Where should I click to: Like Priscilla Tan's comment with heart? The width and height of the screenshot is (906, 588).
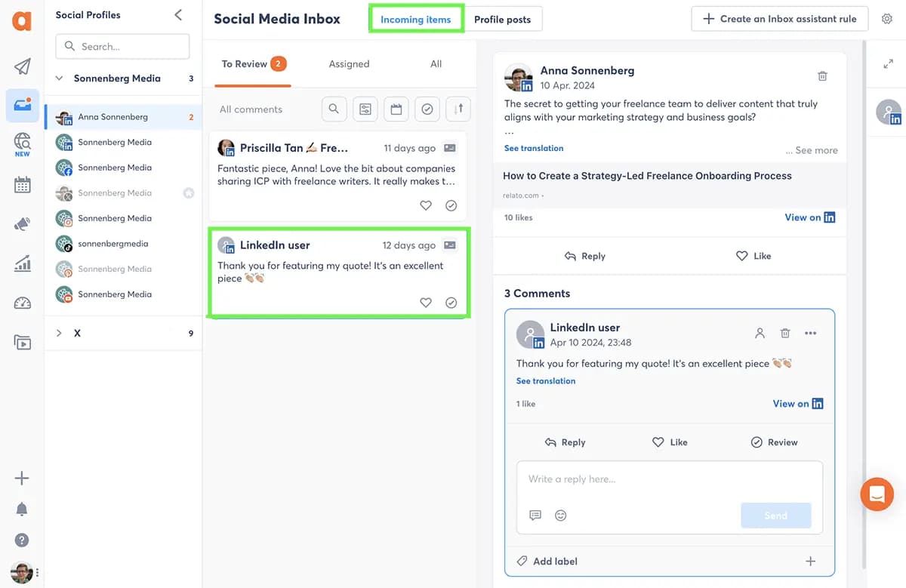[x=426, y=205]
